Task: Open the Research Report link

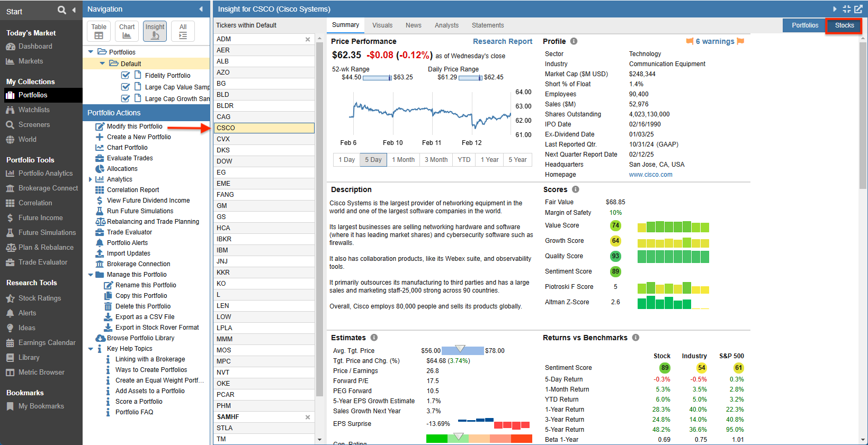Action: [x=503, y=41]
